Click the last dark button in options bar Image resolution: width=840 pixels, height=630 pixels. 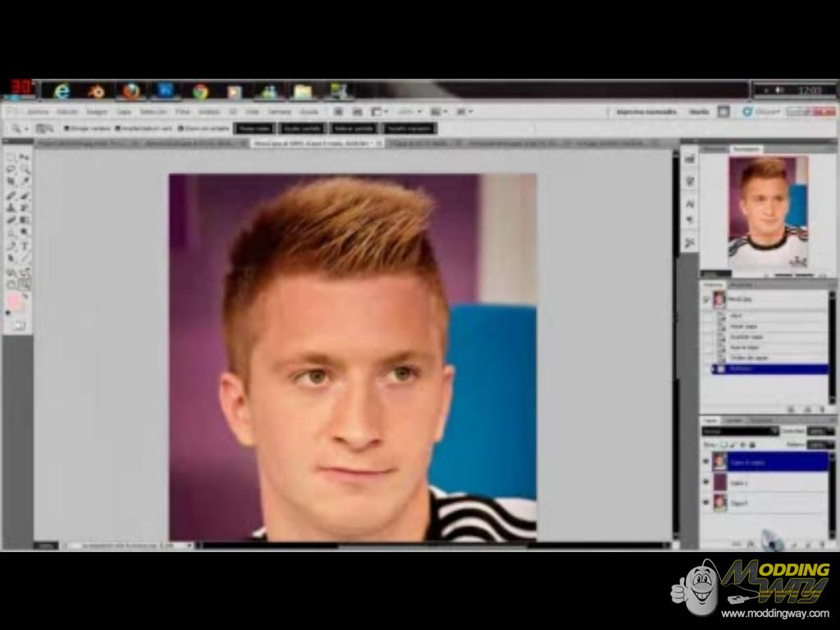pos(409,129)
